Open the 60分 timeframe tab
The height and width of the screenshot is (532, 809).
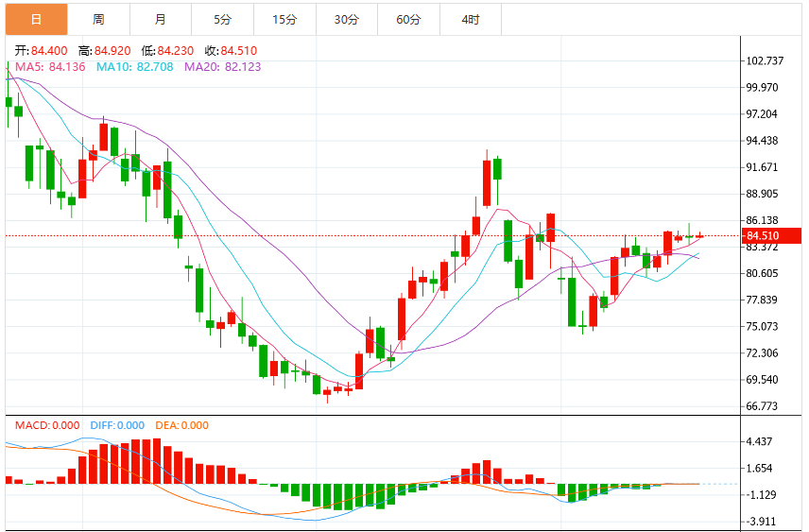tap(408, 20)
